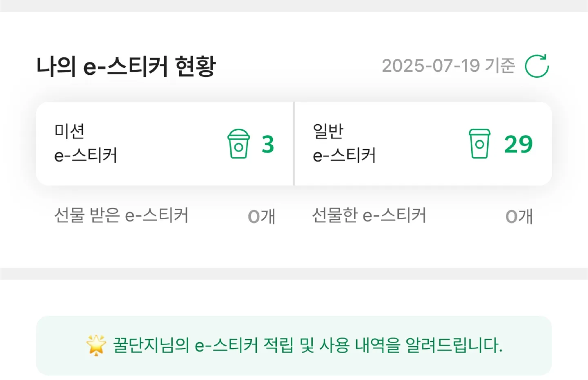
Task: Select the mission sticker count 3
Action: [268, 144]
